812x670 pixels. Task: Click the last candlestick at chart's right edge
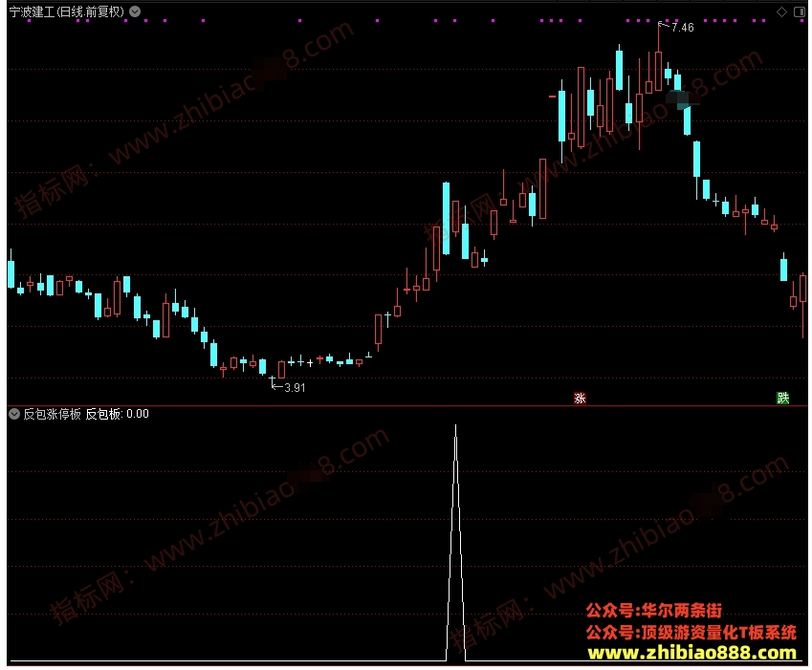[802, 305]
